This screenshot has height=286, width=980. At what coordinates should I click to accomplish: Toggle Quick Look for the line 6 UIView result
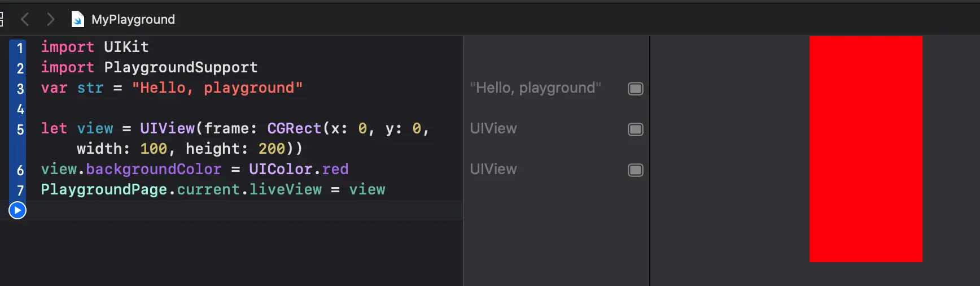636,170
